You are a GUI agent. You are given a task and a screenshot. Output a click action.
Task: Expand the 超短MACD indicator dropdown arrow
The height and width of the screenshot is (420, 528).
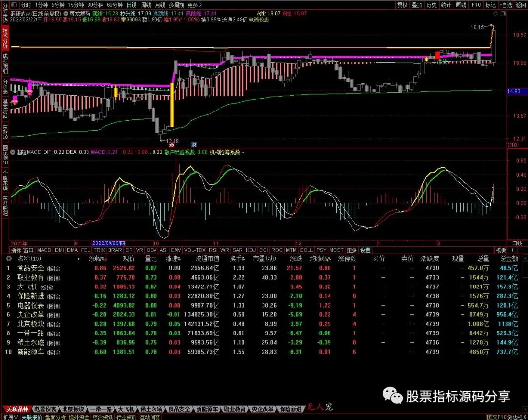[x=13, y=152]
